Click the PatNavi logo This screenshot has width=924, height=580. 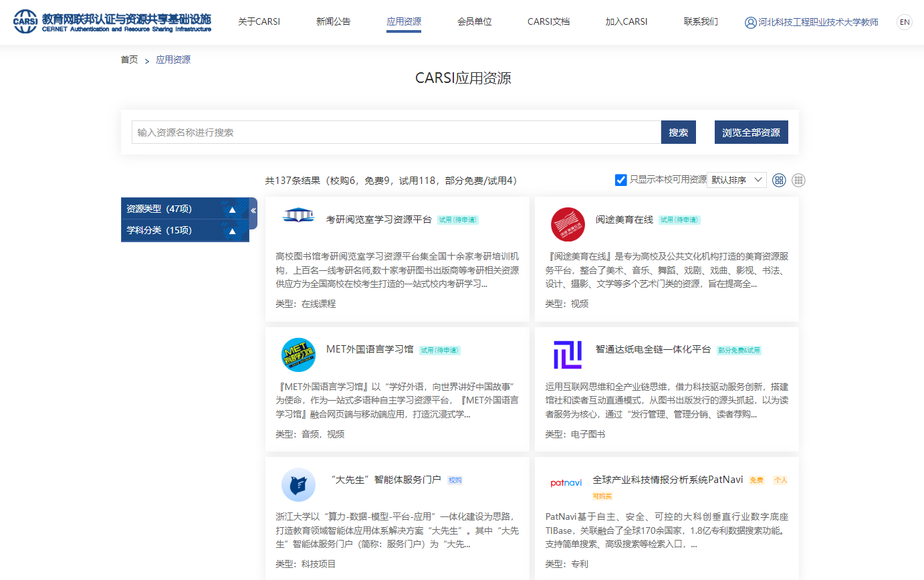pyautogui.click(x=566, y=483)
